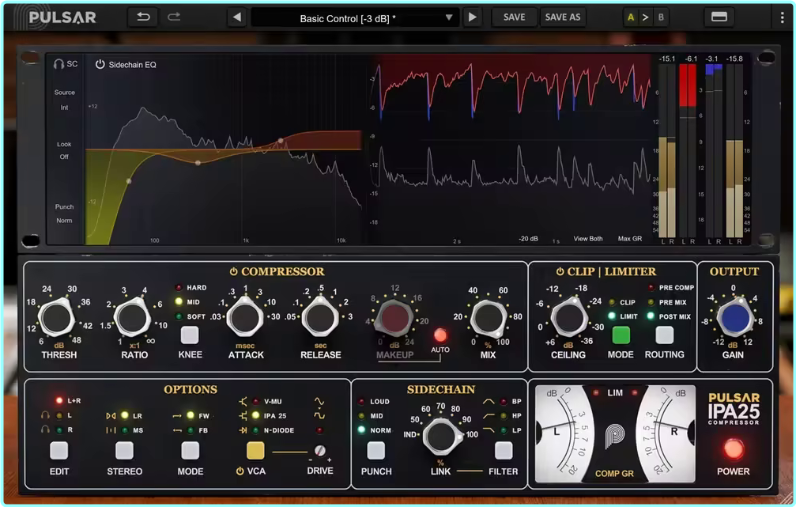Toggle CLIP | LIMITER power icon

(x=560, y=272)
